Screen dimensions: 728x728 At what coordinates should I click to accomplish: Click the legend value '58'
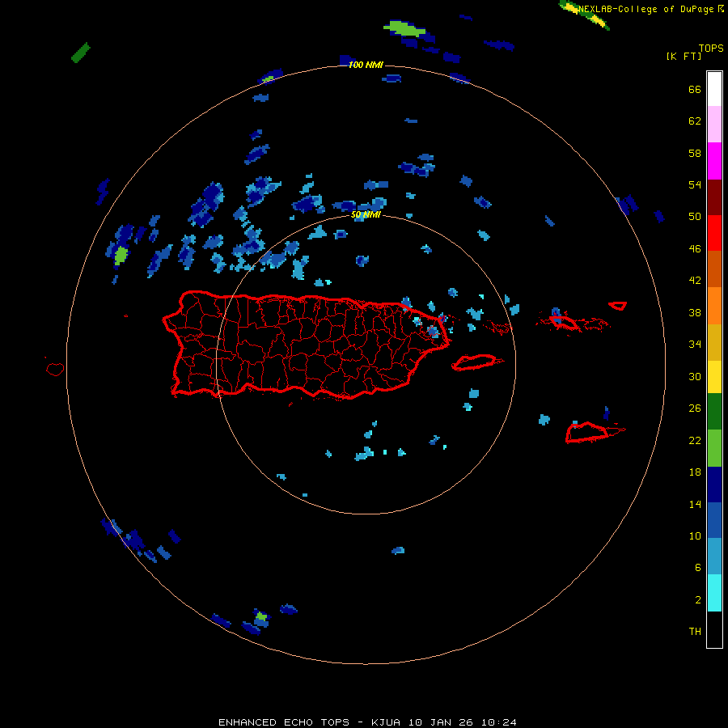tap(695, 153)
